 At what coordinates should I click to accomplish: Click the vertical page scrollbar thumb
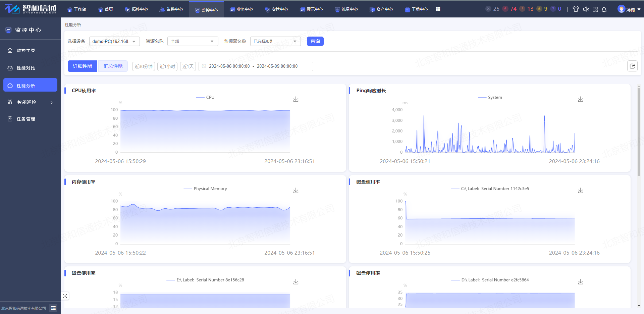point(639,132)
